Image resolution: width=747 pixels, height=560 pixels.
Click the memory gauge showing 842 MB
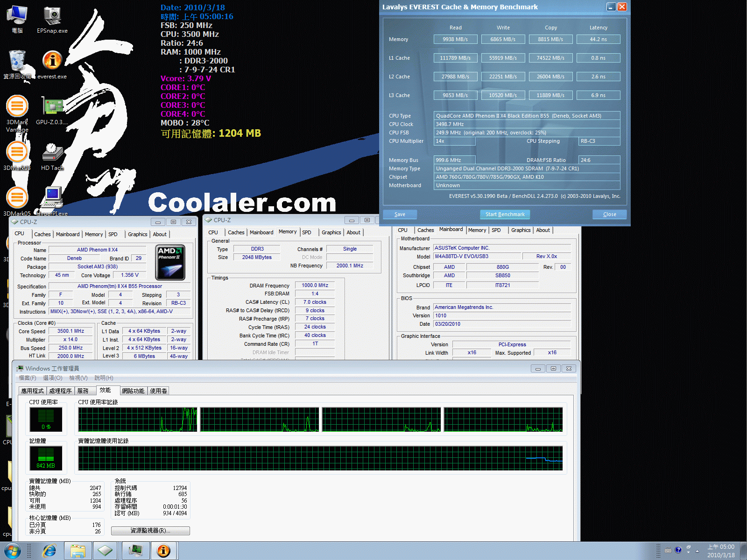pyautogui.click(x=46, y=458)
